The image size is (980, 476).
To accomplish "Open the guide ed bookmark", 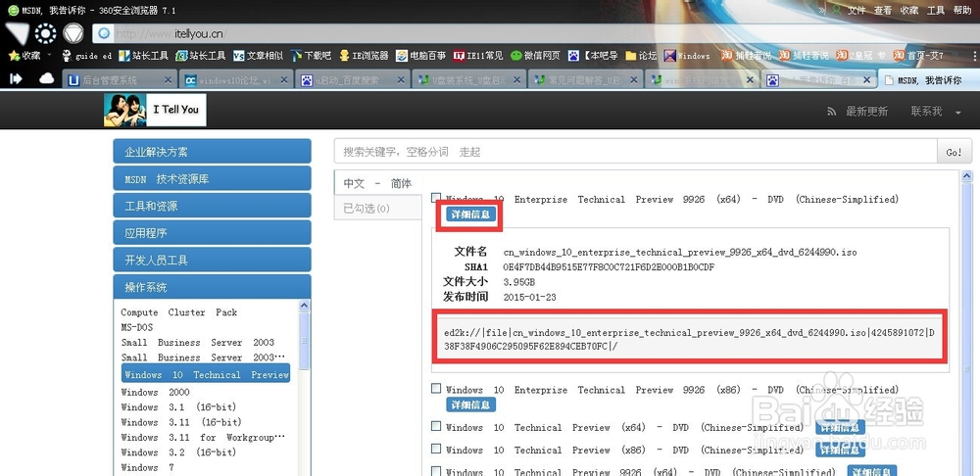I will 87,56.
